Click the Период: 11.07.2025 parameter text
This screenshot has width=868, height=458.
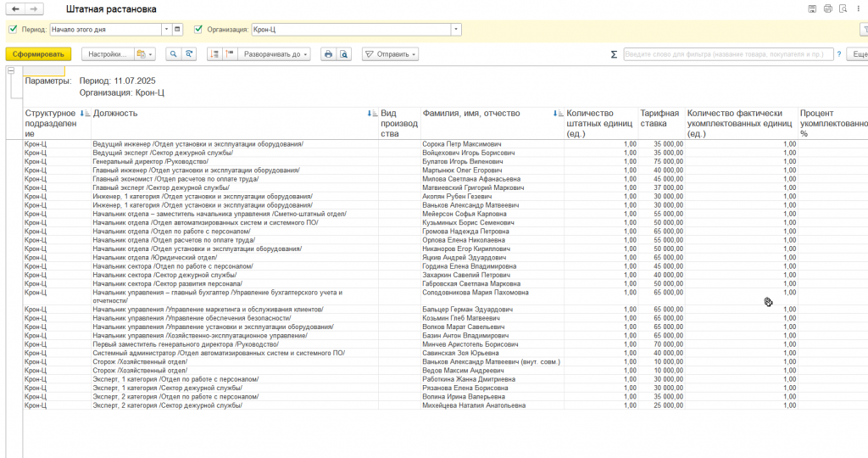(117, 81)
